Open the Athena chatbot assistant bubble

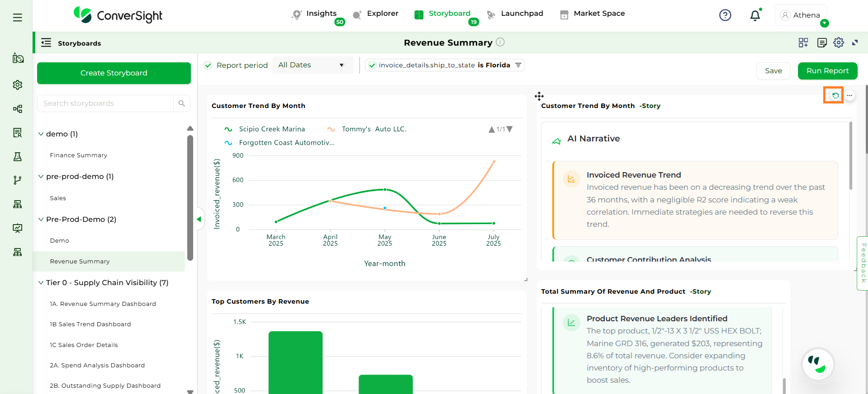coord(818,364)
